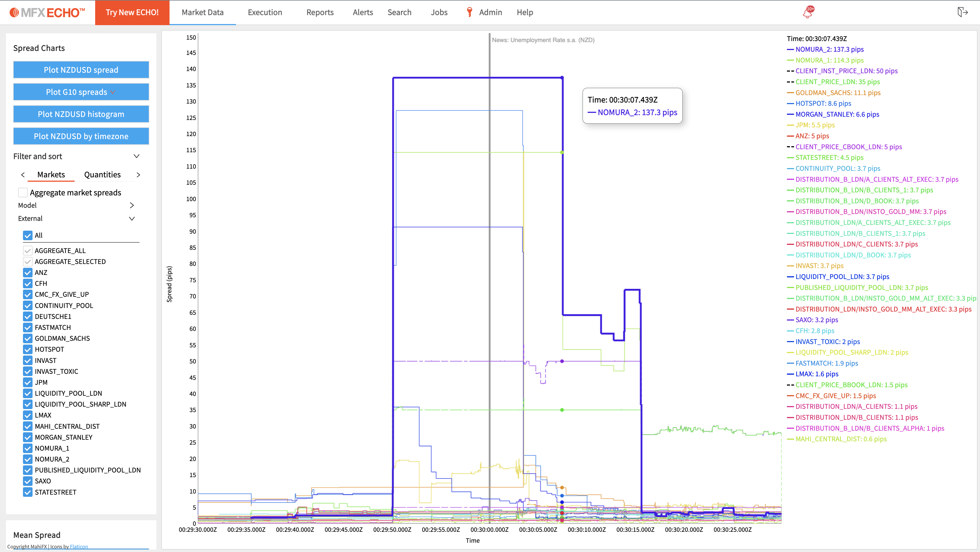Click Plot NZDUSD spread button
Viewport: 980px width, 552px height.
[81, 70]
